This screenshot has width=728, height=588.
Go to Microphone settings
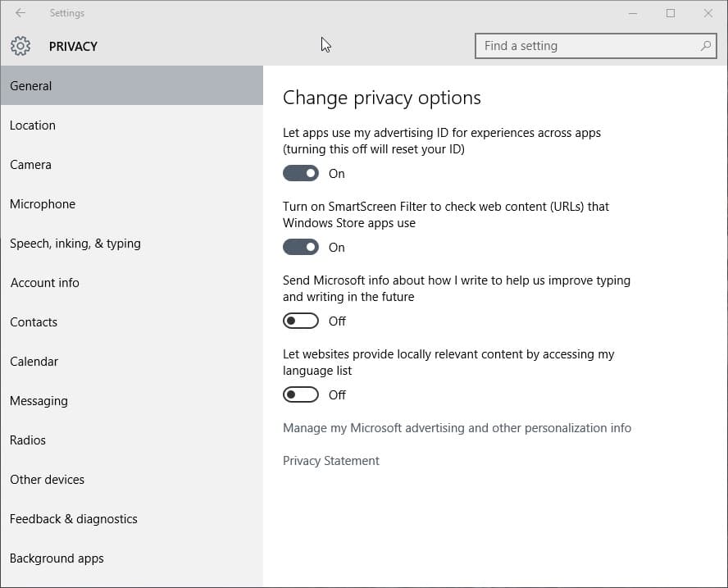43,204
